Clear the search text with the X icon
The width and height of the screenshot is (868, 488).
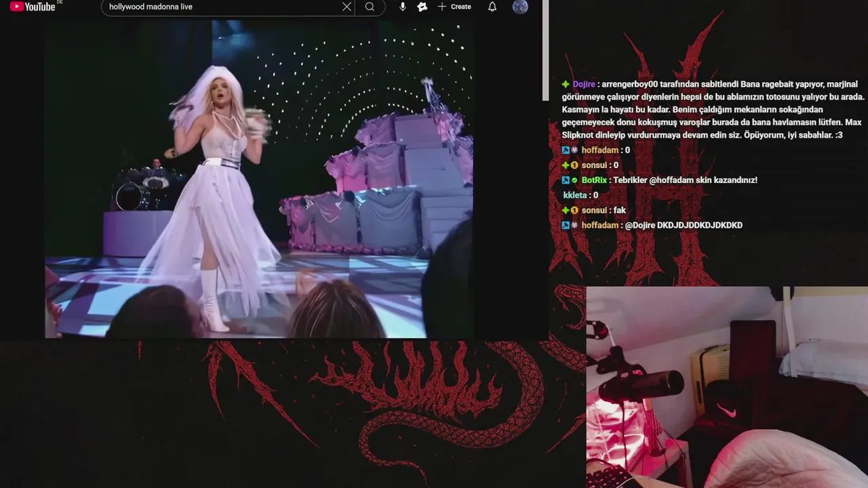[347, 7]
